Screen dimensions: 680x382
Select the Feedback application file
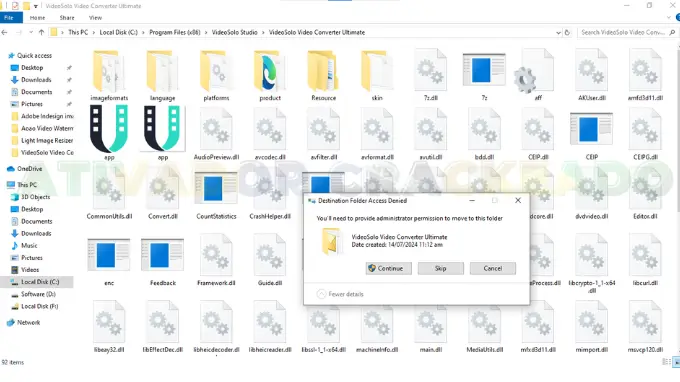click(163, 261)
